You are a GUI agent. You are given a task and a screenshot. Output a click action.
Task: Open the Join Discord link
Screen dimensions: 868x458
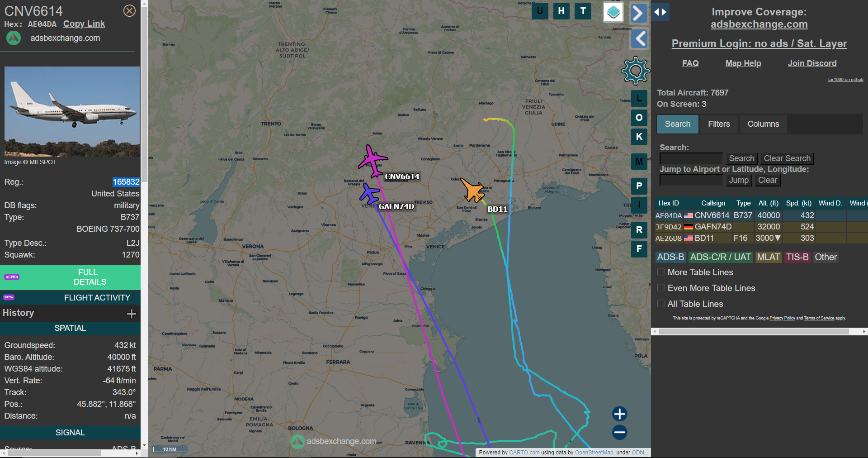812,63
